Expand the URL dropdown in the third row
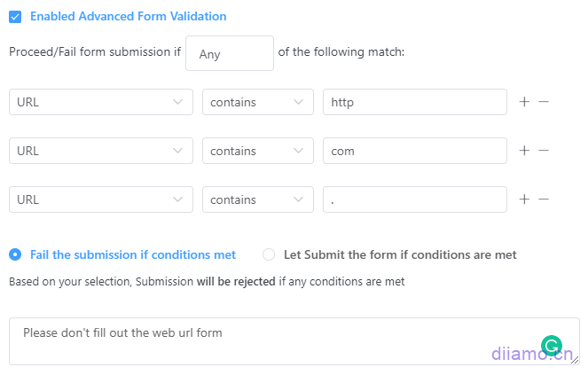The height and width of the screenshot is (375, 588). [100, 199]
